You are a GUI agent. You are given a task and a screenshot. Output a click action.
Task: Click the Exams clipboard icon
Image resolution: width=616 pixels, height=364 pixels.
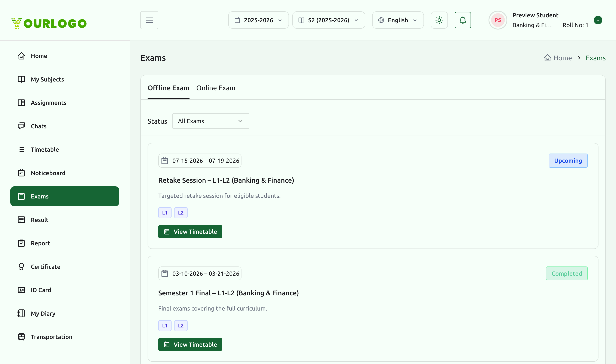[x=21, y=196]
